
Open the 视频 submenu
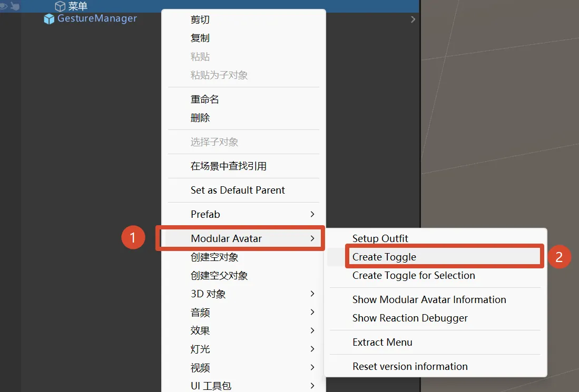[244, 368]
